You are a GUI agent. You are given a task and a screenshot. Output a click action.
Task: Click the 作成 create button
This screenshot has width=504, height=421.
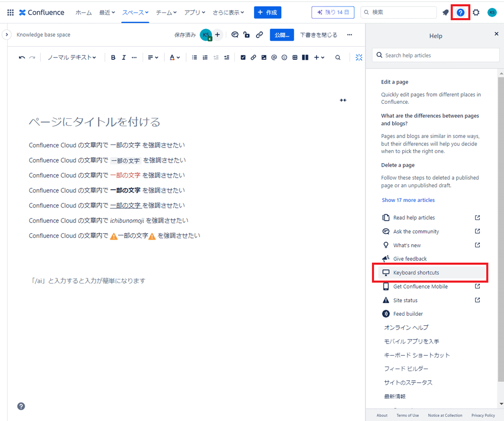(x=267, y=13)
